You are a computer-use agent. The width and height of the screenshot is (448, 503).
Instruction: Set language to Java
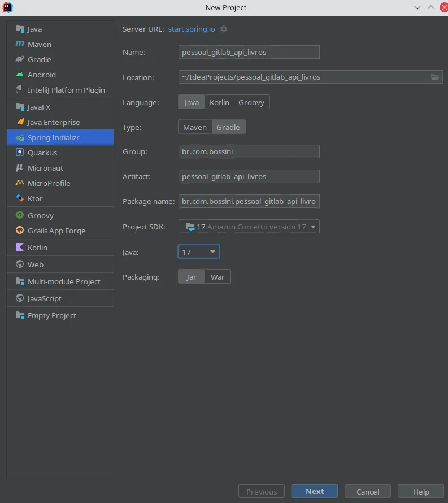click(x=192, y=102)
